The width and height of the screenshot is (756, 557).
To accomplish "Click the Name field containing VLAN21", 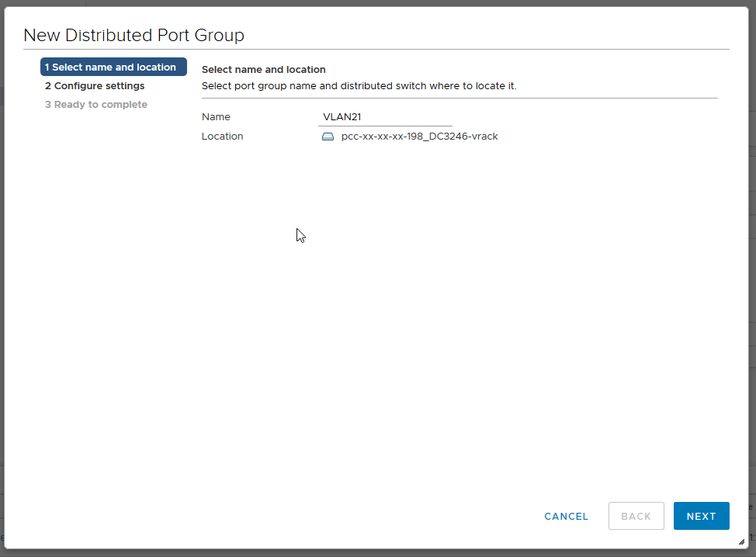I will point(384,117).
